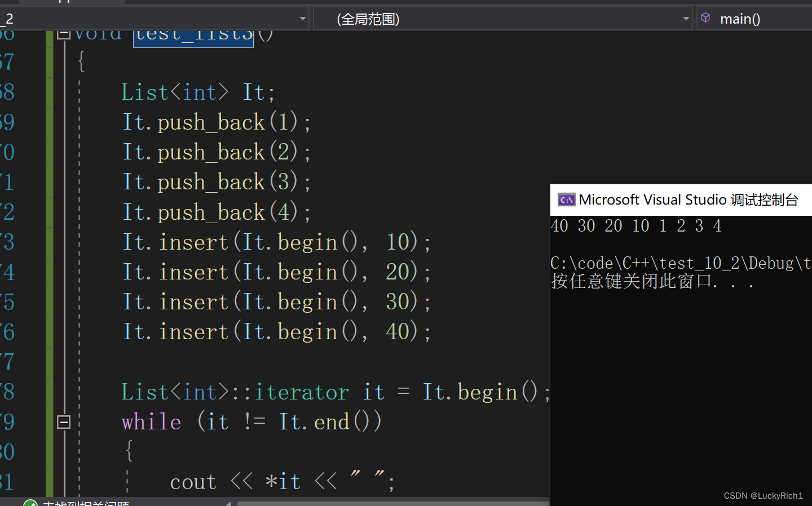Click the 'cout << *it' statement line
The height and width of the screenshot is (506, 812).
pos(283,482)
